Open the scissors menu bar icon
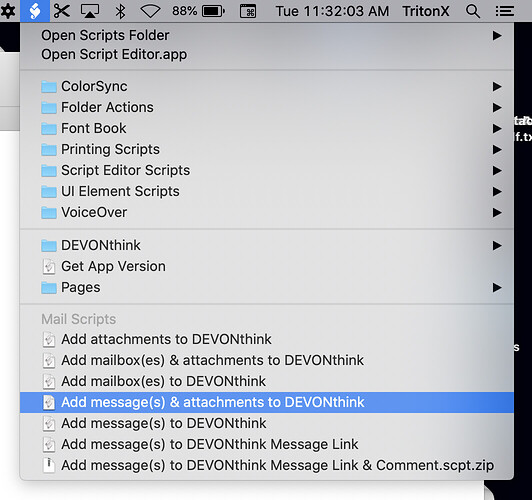Screen dimensions: 532x500 click(62, 11)
